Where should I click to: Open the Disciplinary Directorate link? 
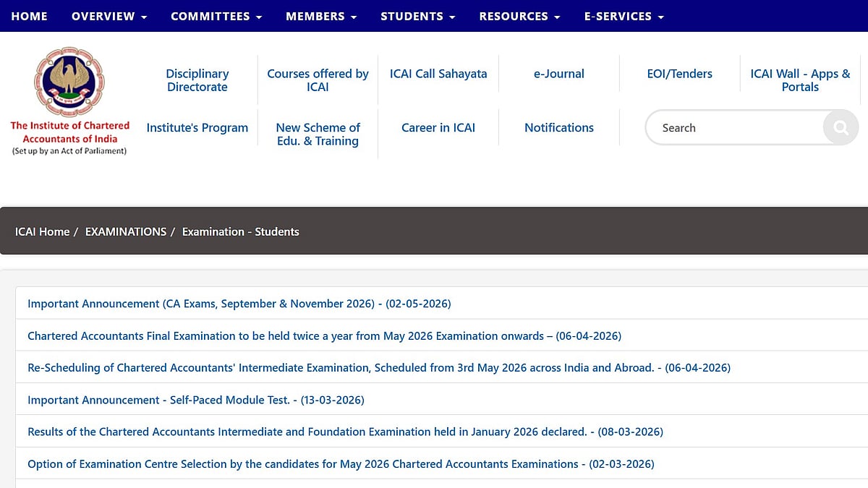pos(197,80)
